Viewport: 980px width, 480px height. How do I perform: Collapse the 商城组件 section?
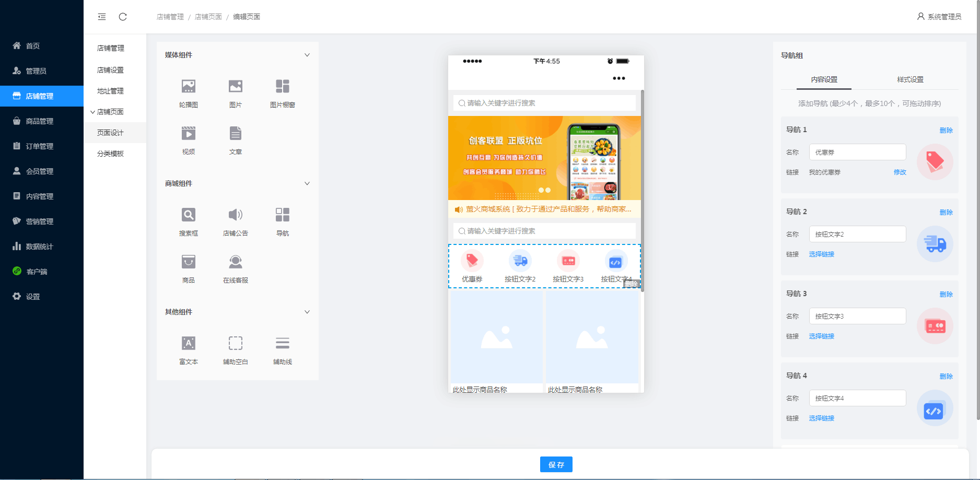[307, 183]
